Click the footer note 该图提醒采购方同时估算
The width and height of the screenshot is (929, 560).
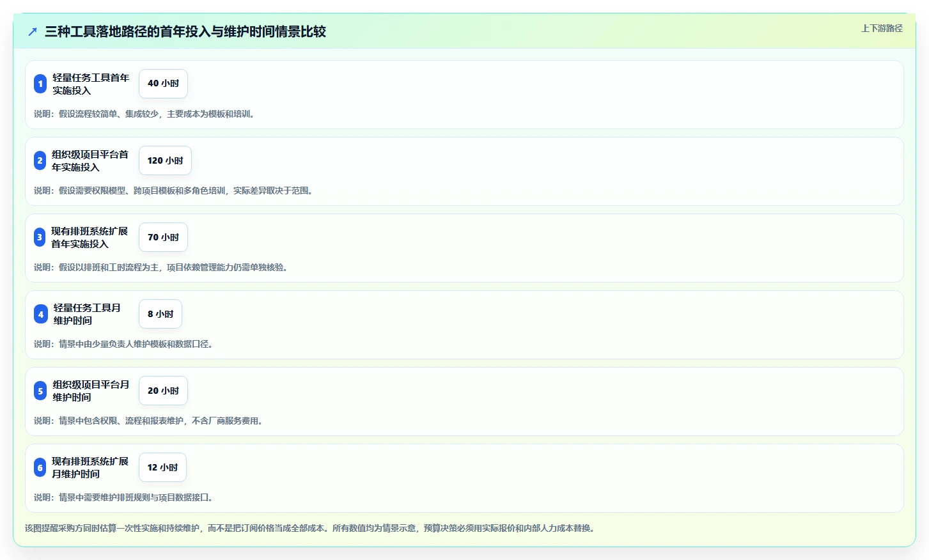coord(311,528)
